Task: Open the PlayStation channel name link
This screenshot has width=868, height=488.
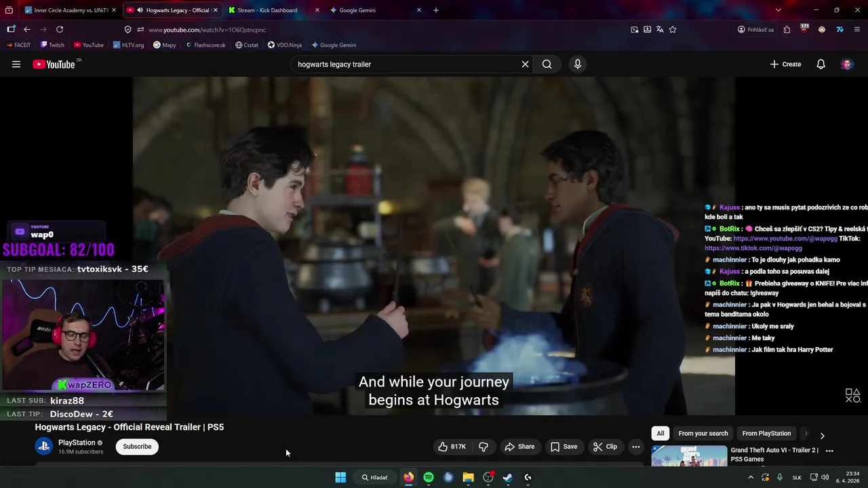Action: coord(77,443)
